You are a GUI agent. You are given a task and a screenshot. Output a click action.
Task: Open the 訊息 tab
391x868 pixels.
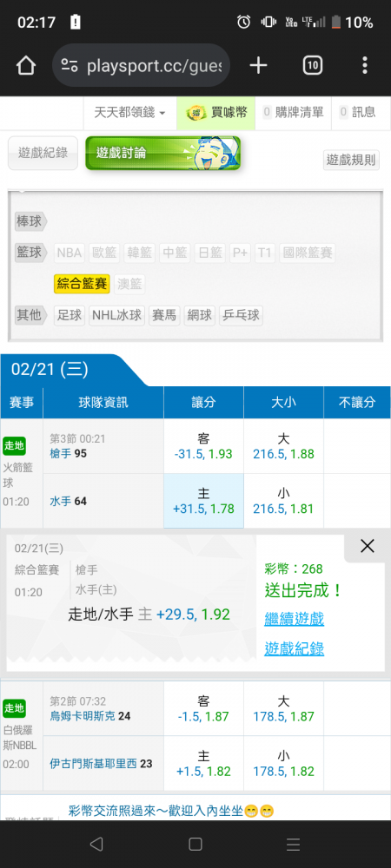coord(357,113)
